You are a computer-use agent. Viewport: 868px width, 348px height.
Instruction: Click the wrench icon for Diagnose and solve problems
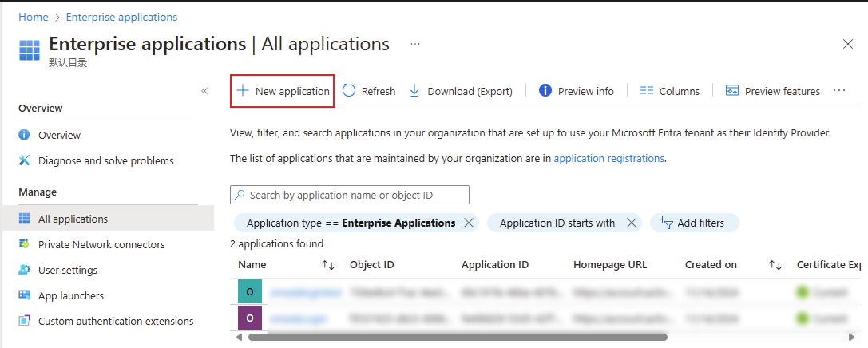(x=25, y=160)
